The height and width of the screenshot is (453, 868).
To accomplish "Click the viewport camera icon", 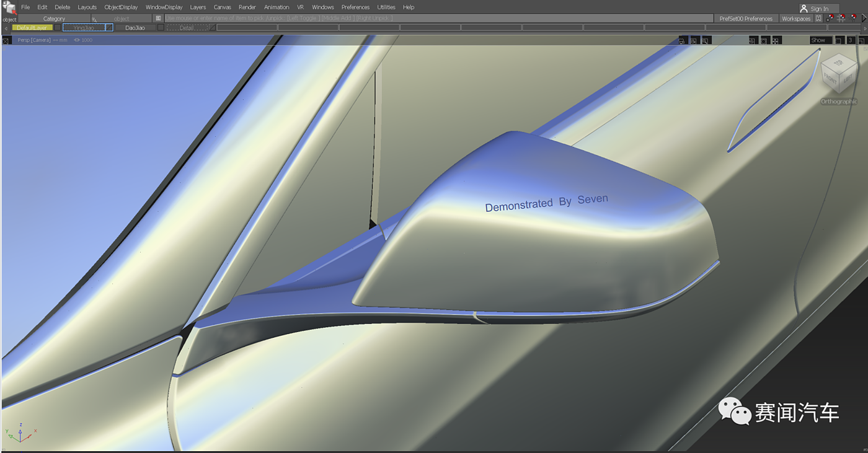I will coord(681,40).
